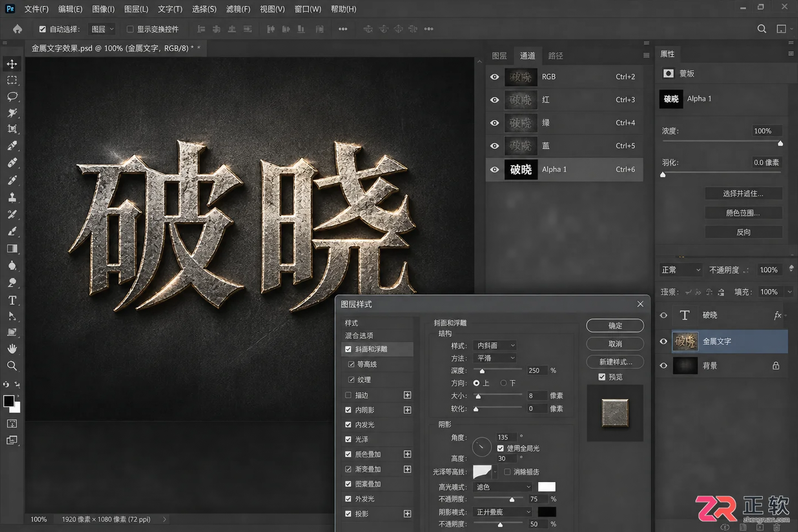Open the 正常 blend mode dropdown
Image resolution: width=798 pixels, height=532 pixels.
coord(681,270)
